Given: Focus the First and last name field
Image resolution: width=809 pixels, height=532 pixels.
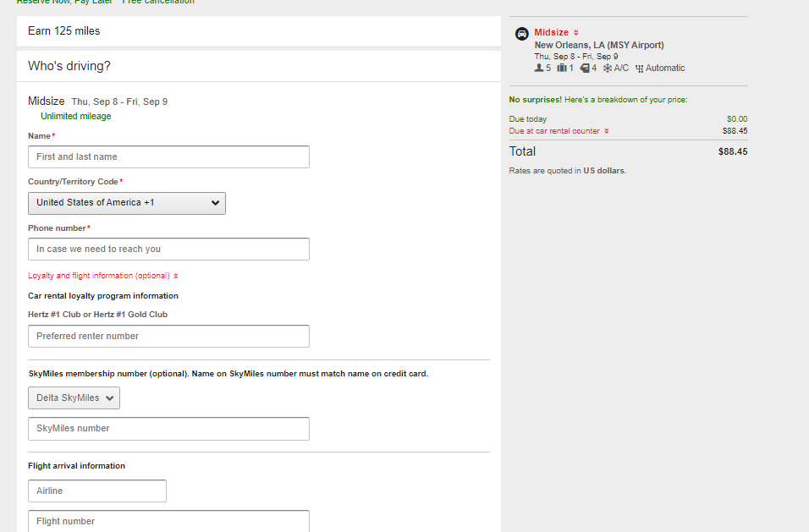Looking at the screenshot, I should 168,156.
